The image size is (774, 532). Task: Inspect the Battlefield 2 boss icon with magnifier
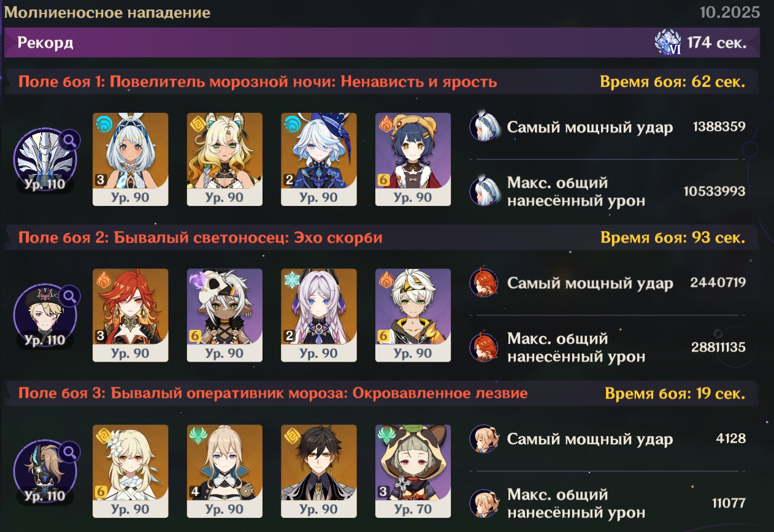[45, 316]
